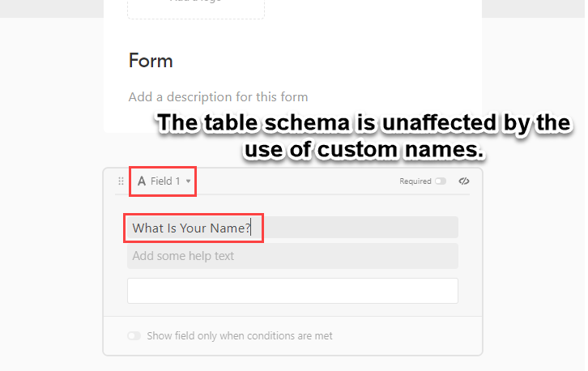Click into the 'What Is Your Name?' title box
Viewport: 588px width, 371px height.
(292, 228)
